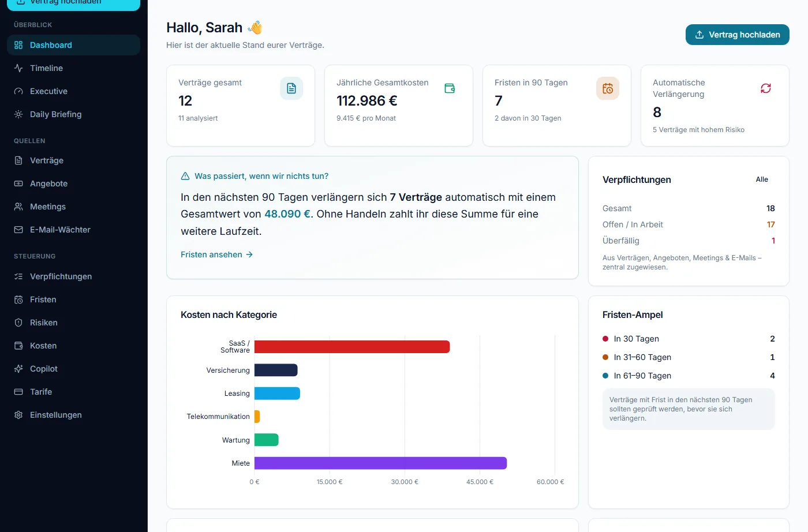Click the Fristen calendar-clock sidebar icon
Screen dimensions: 808x532
click(18, 299)
